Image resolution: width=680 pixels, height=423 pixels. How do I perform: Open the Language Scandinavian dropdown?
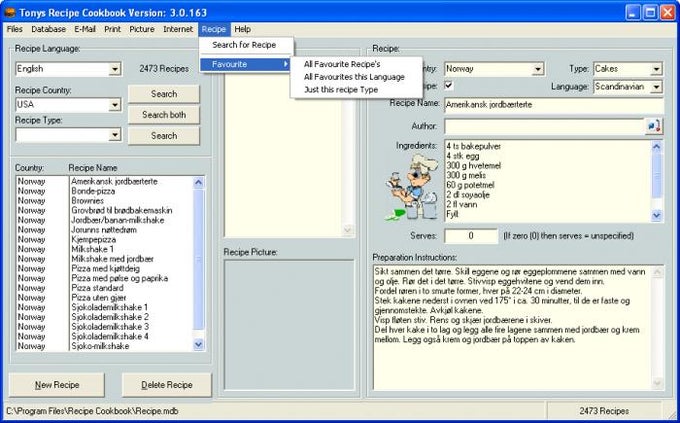[656, 87]
